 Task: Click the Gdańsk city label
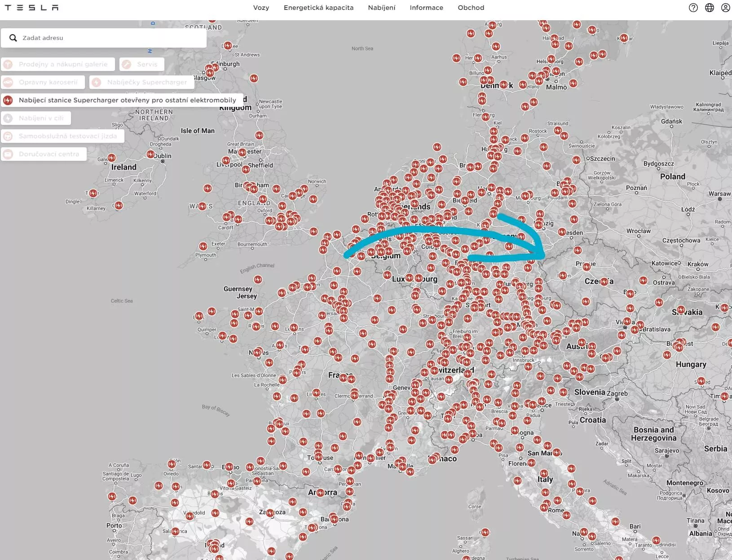click(671, 121)
